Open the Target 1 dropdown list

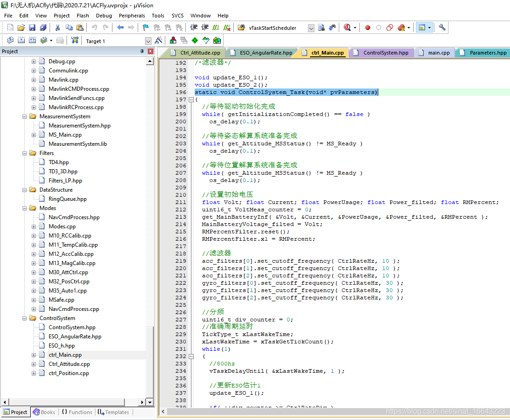click(x=148, y=41)
